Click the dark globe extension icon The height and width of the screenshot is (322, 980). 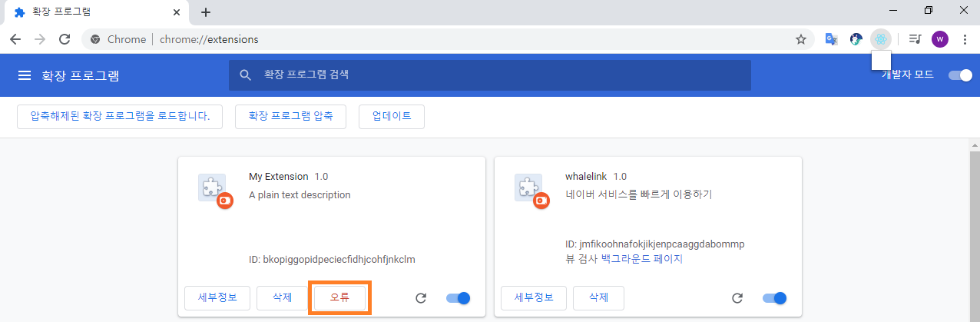tap(856, 39)
